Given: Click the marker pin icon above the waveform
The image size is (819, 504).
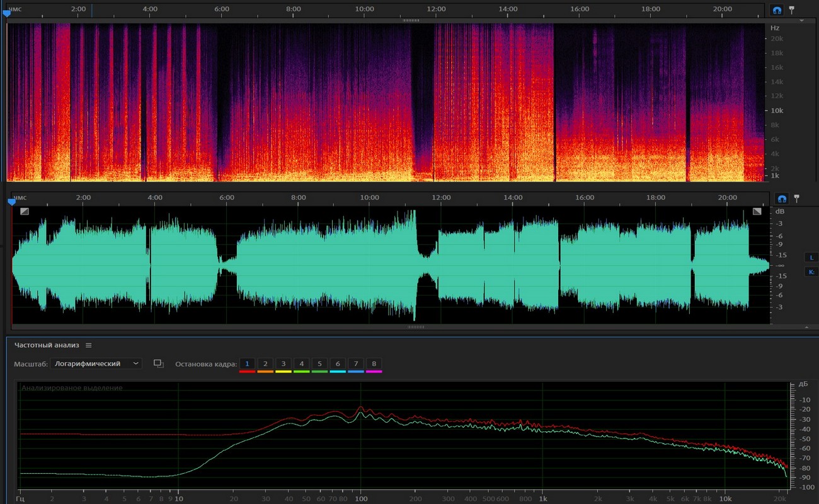Looking at the screenshot, I should (796, 198).
